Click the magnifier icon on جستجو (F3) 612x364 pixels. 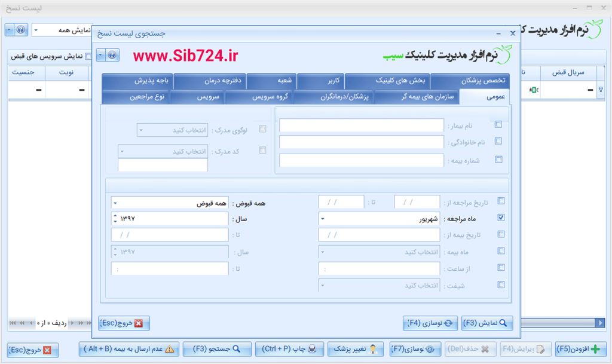point(235,348)
